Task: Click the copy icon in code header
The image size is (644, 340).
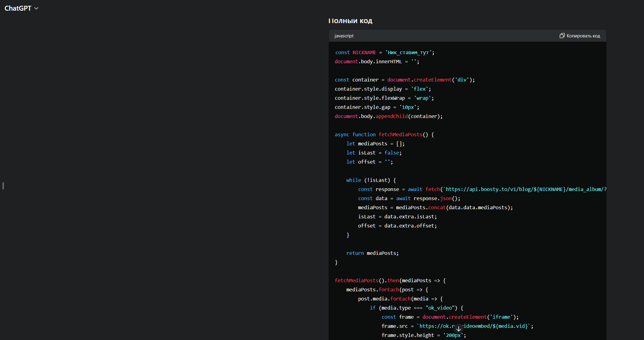Action: (562, 36)
